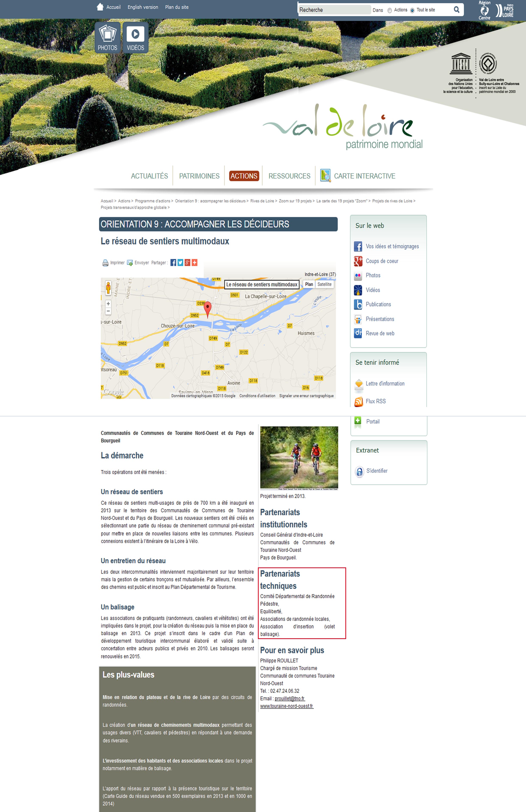Click the Flux RSS feed icon
The height and width of the screenshot is (812, 526).
tap(359, 402)
